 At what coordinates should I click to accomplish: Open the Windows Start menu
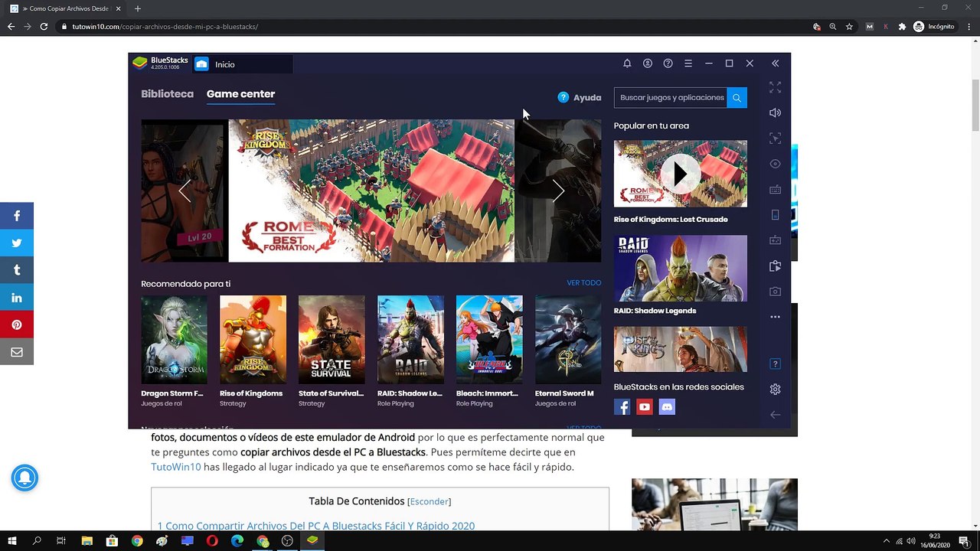pos(12,541)
